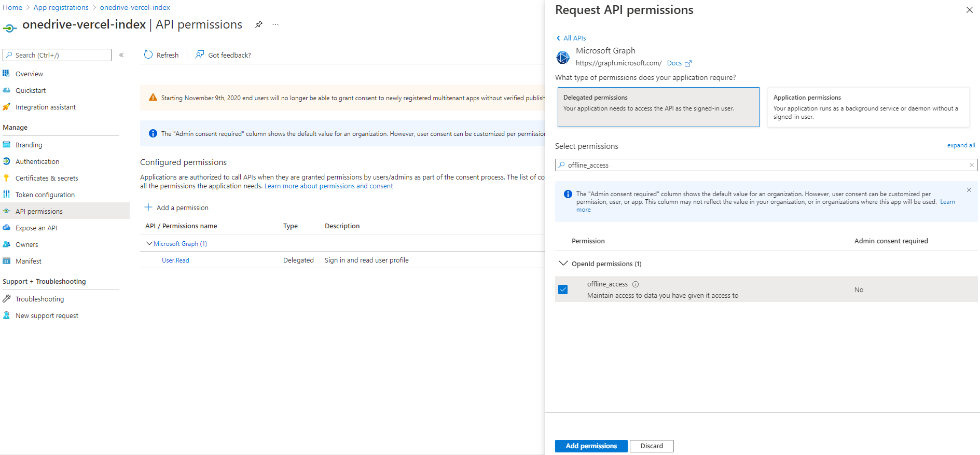Screen dimensions: 980x455
Task: Collapse the sidebar with double chevron icon
Action: coord(121,55)
